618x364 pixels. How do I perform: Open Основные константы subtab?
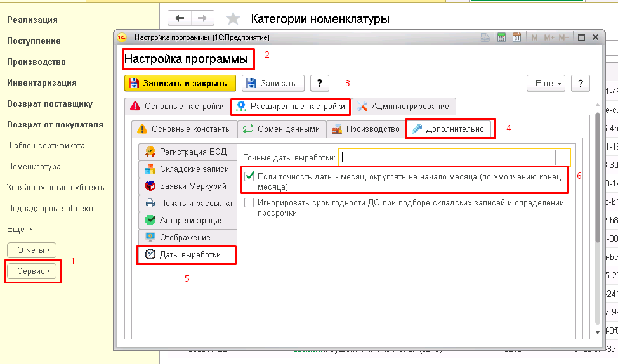point(184,129)
